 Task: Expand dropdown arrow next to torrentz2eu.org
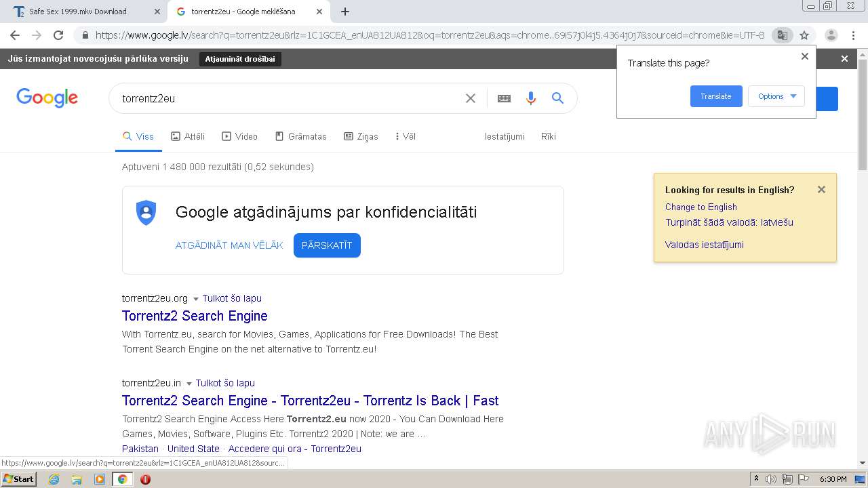[196, 299]
